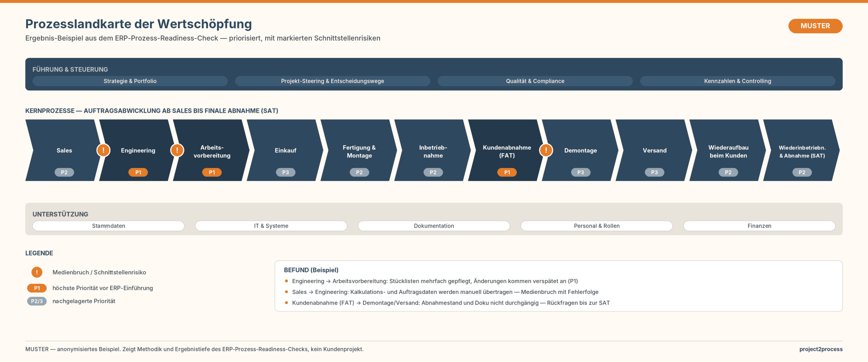Select the Personal & Rollen support pill
This screenshot has width=868, height=362.
click(597, 226)
